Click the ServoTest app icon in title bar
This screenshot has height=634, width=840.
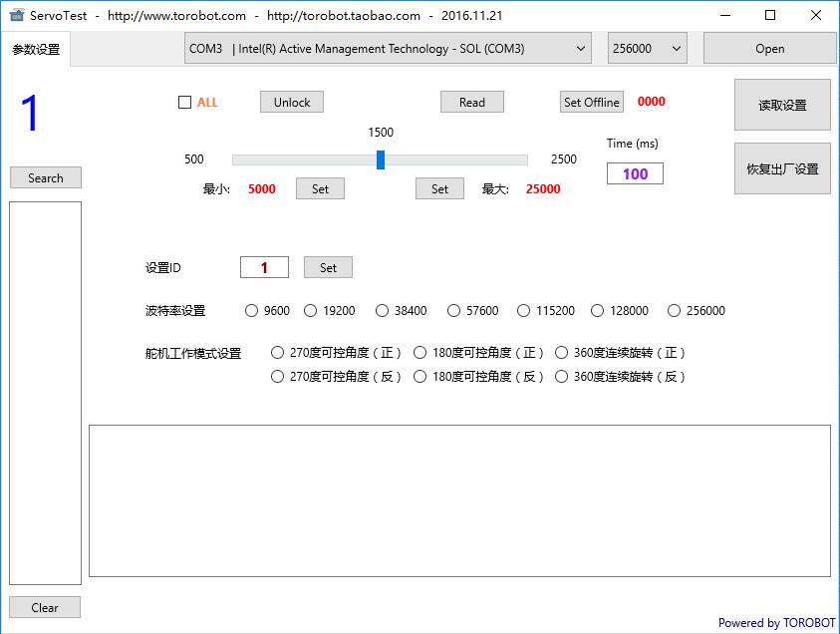click(17, 15)
